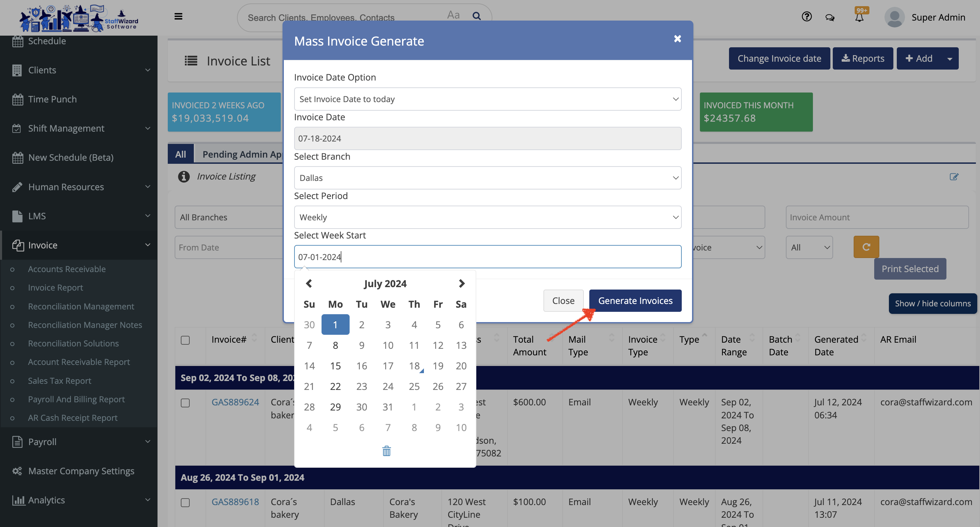Open invoice link GAS889624

pos(235,402)
